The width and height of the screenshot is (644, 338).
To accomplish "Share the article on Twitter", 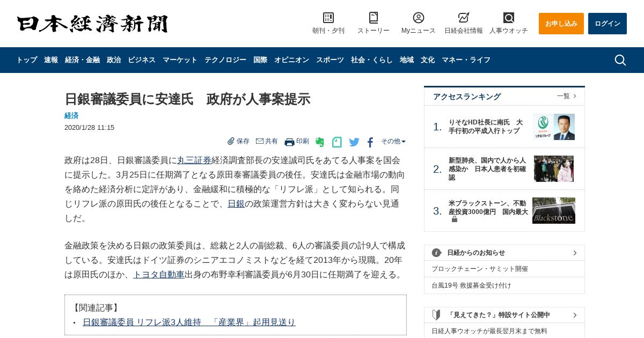I will pos(354,142).
